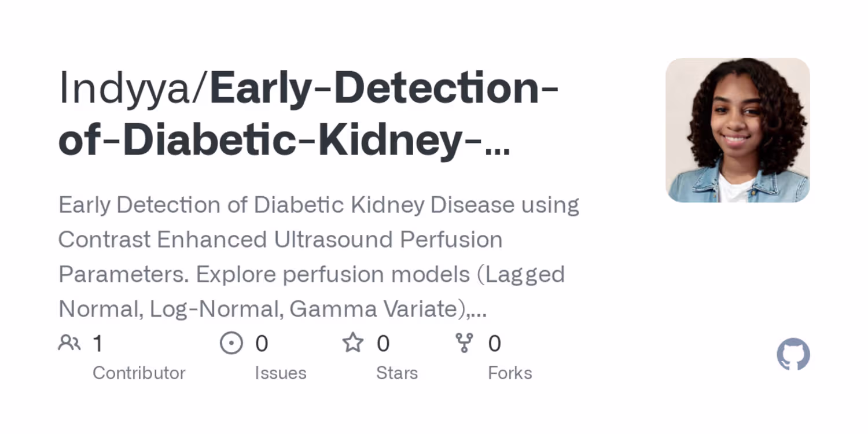868x434 pixels.
Task: Click the "Stars" label
Action: [x=396, y=373]
